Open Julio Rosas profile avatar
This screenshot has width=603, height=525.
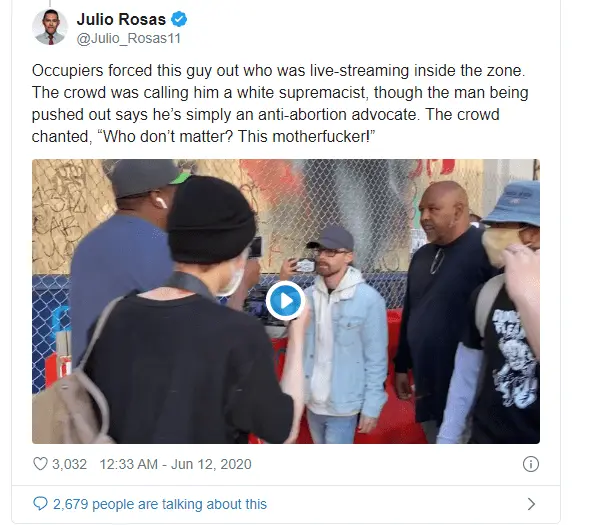(x=50, y=27)
